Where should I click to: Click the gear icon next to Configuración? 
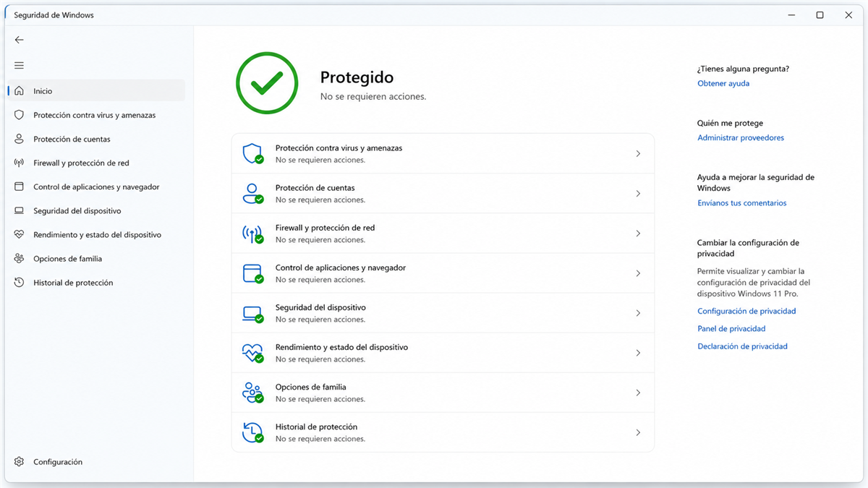tap(20, 461)
